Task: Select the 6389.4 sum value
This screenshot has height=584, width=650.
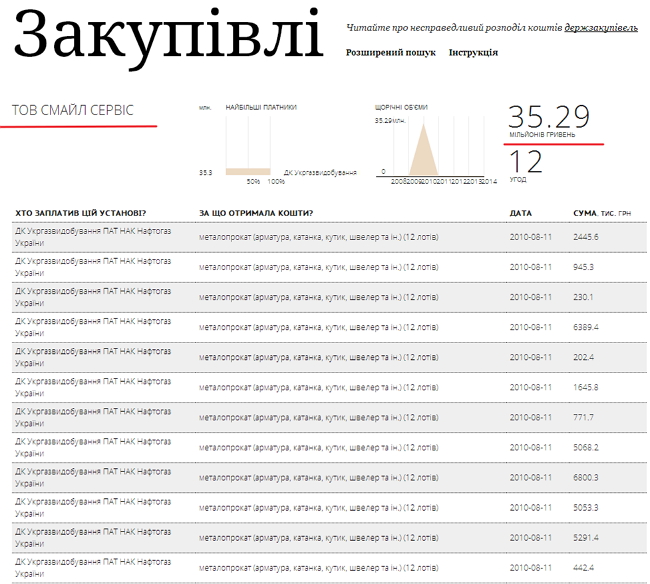Action: click(x=585, y=327)
